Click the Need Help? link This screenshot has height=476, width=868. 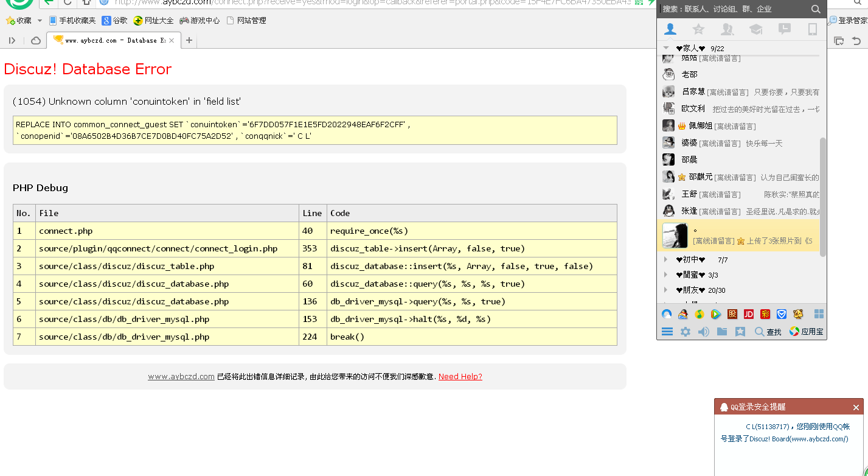(x=460, y=377)
